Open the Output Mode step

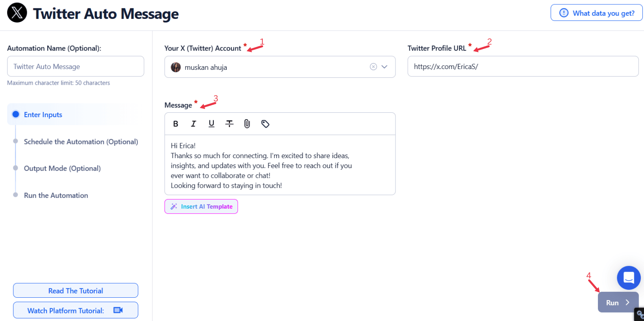62,168
